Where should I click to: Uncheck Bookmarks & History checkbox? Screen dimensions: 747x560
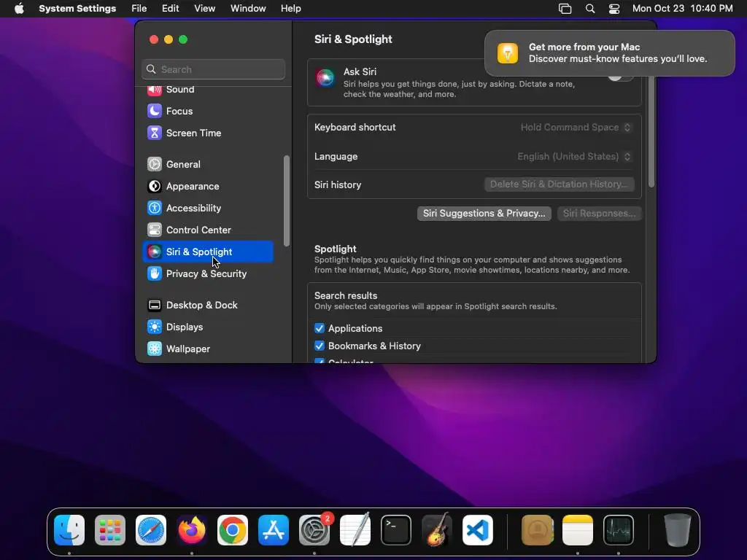coord(320,346)
